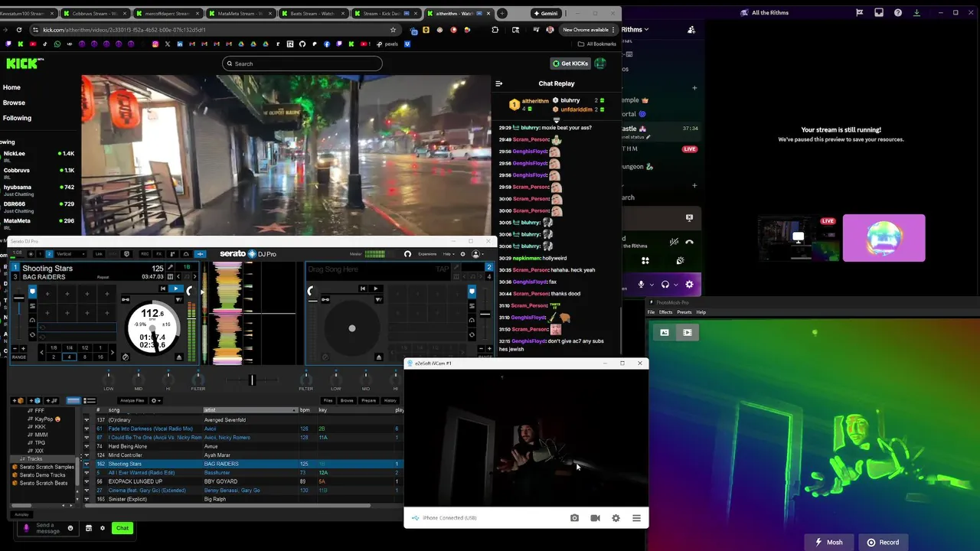
Task: Add a new smart crate in Serato
Action: pos(34,401)
